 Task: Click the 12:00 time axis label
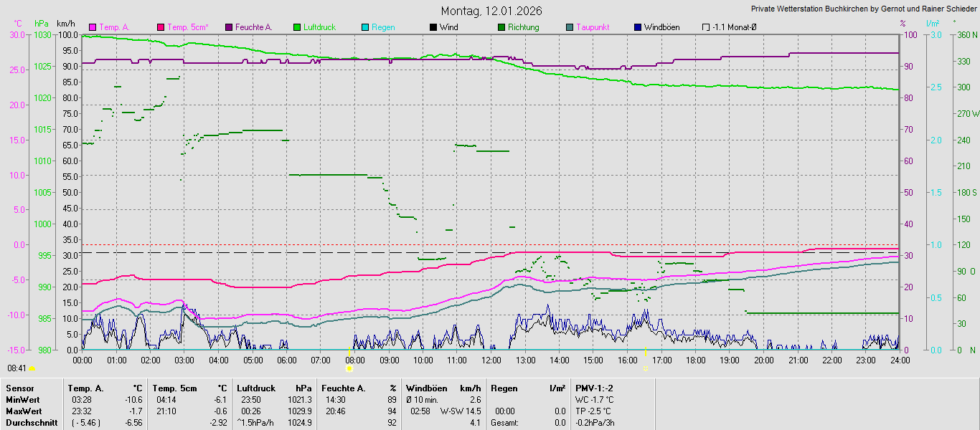491,360
